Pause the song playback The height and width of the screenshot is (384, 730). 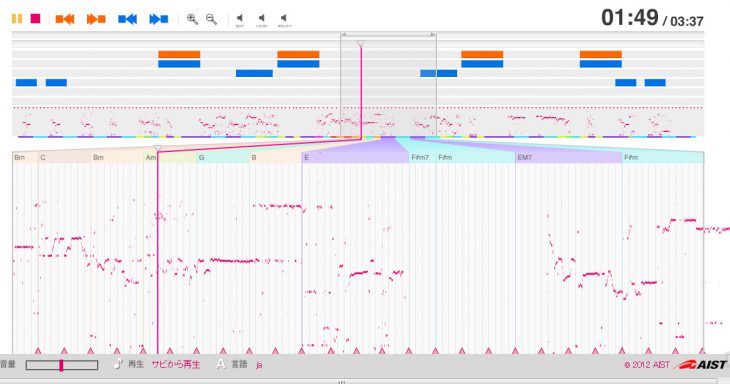(x=17, y=19)
